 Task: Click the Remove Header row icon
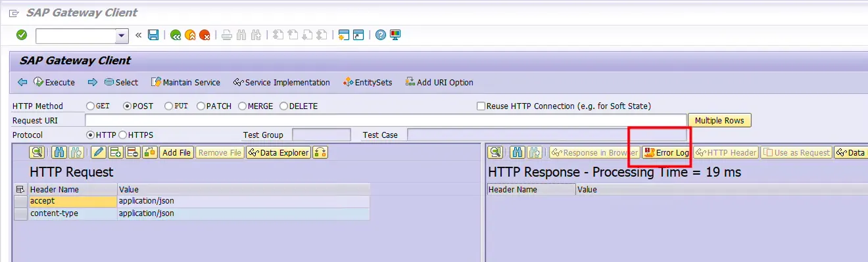click(x=133, y=152)
